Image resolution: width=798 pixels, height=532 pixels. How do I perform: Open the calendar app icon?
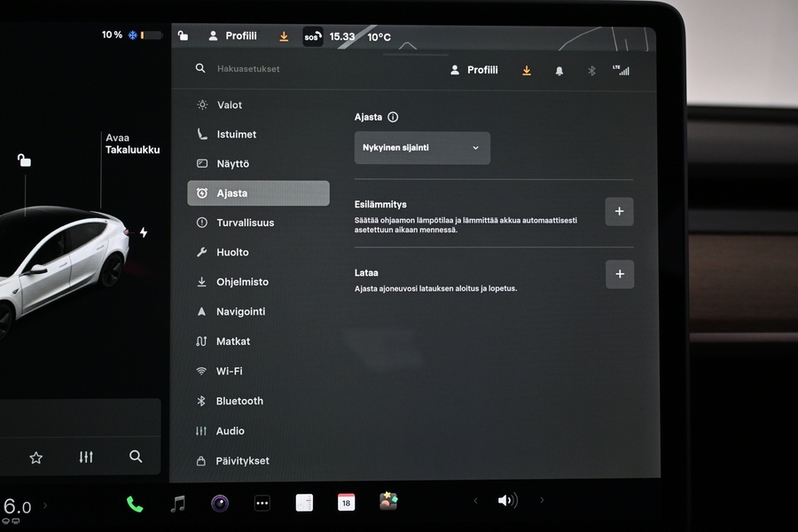[x=346, y=502]
